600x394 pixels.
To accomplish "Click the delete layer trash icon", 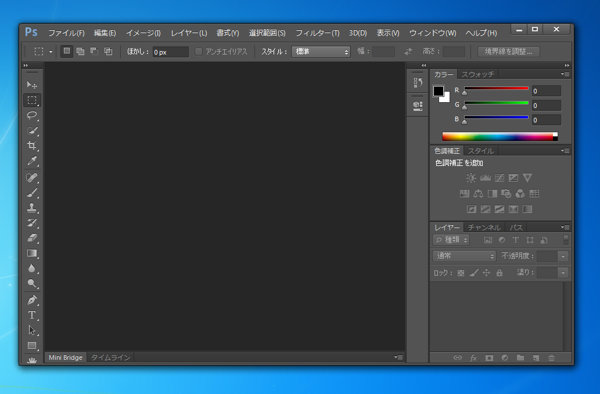I will click(551, 358).
